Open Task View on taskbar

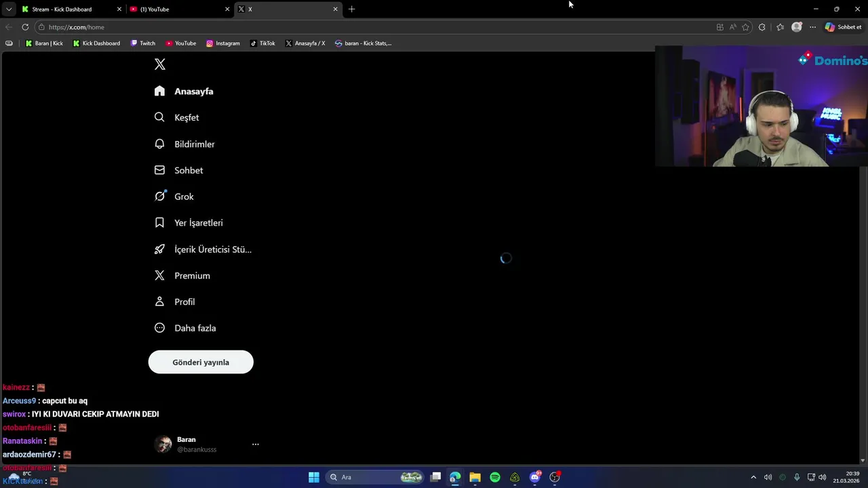click(x=435, y=477)
